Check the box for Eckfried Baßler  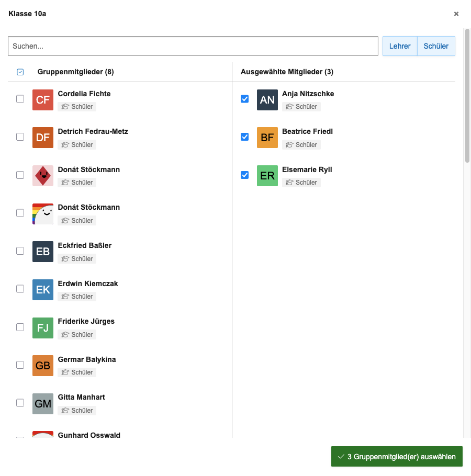click(x=20, y=251)
